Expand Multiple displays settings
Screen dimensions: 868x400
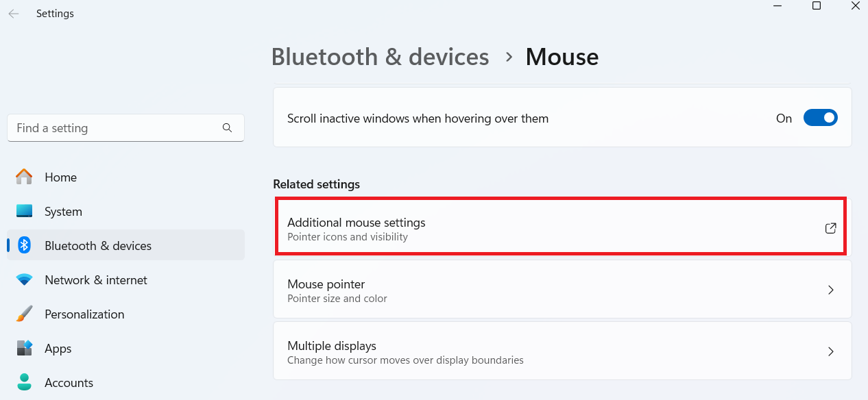click(830, 351)
